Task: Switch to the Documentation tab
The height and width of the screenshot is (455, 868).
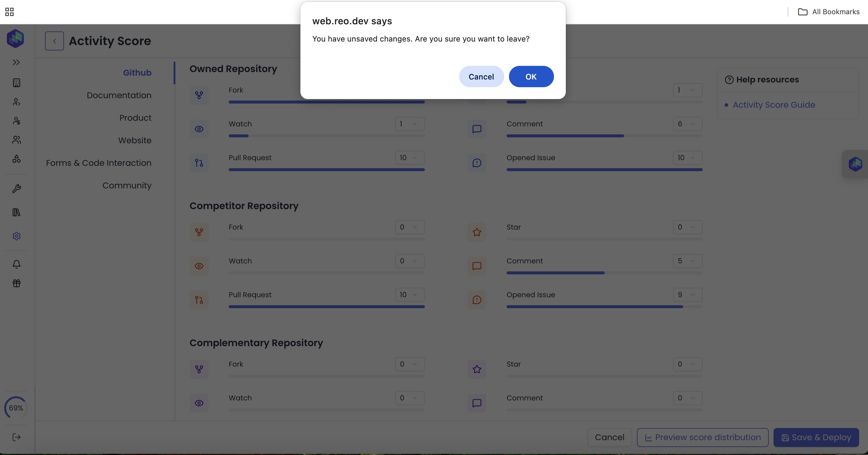Action: click(x=119, y=95)
